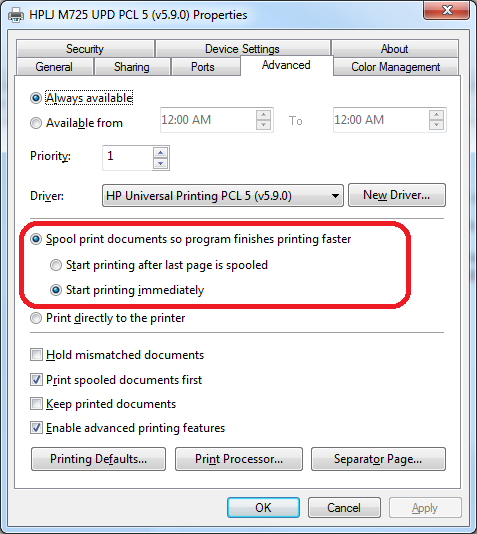Image resolution: width=477 pixels, height=534 pixels.
Task: Check Keep printed documents option
Action: (36, 404)
